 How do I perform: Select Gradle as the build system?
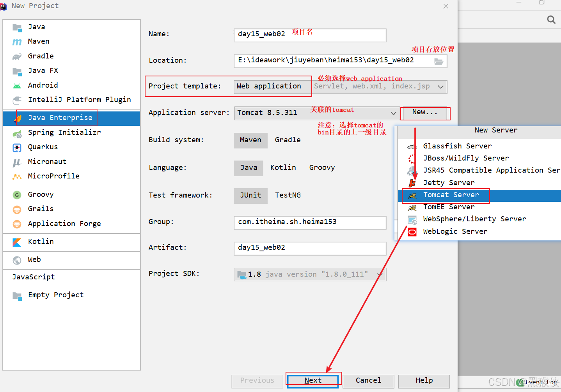(x=288, y=140)
